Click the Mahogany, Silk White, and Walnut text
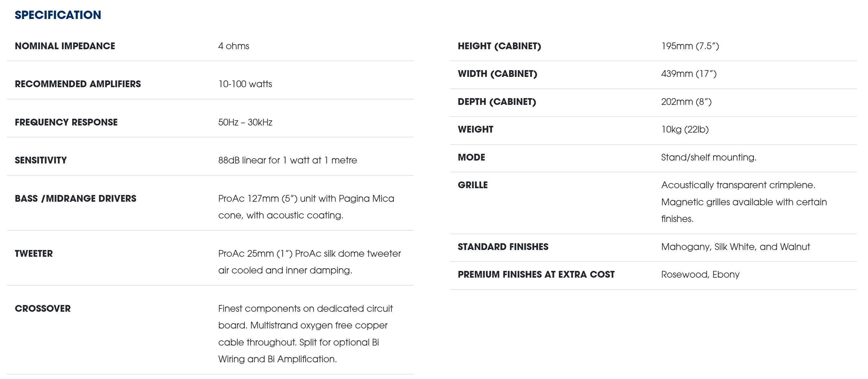The width and height of the screenshot is (868, 379). point(735,247)
